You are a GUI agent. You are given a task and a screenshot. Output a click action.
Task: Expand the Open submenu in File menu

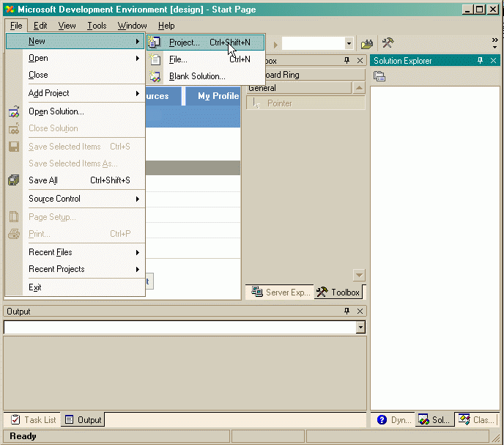click(x=138, y=58)
